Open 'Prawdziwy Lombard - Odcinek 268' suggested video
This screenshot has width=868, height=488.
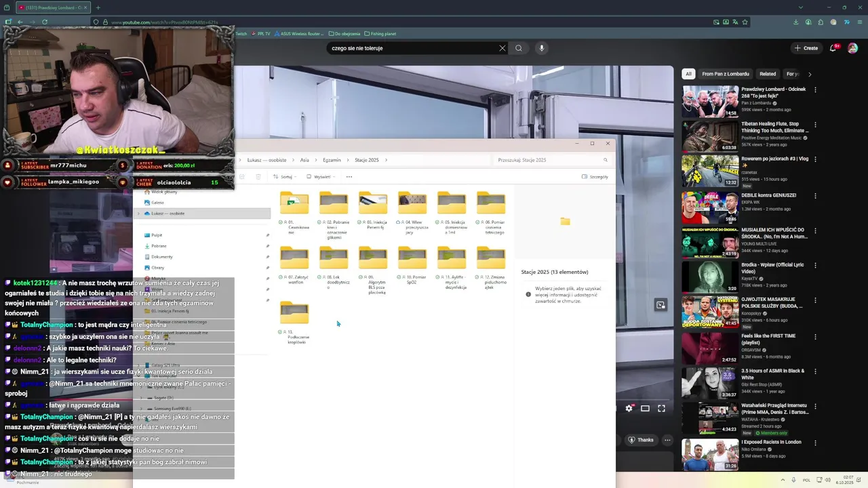click(710, 101)
